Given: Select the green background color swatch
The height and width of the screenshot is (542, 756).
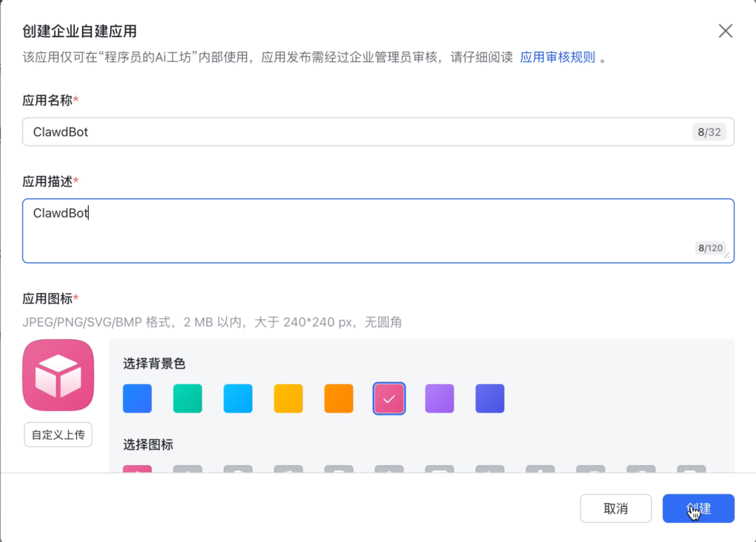Looking at the screenshot, I should [x=188, y=399].
